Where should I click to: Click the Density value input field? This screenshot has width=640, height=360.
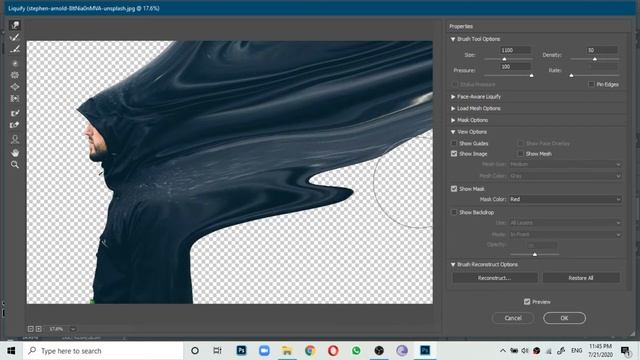point(602,50)
